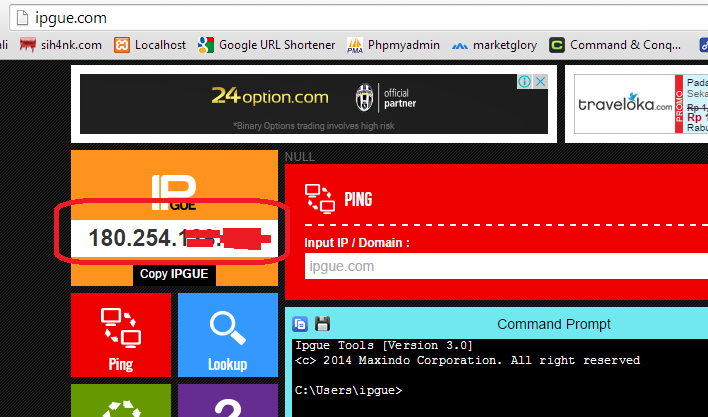Click the C:\Users\ipgue> prompt line
Screen dimensions: 708x417
pos(348,390)
